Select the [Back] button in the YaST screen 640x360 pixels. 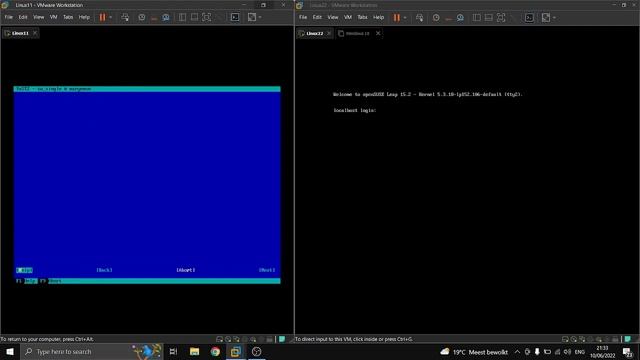pyautogui.click(x=104, y=270)
